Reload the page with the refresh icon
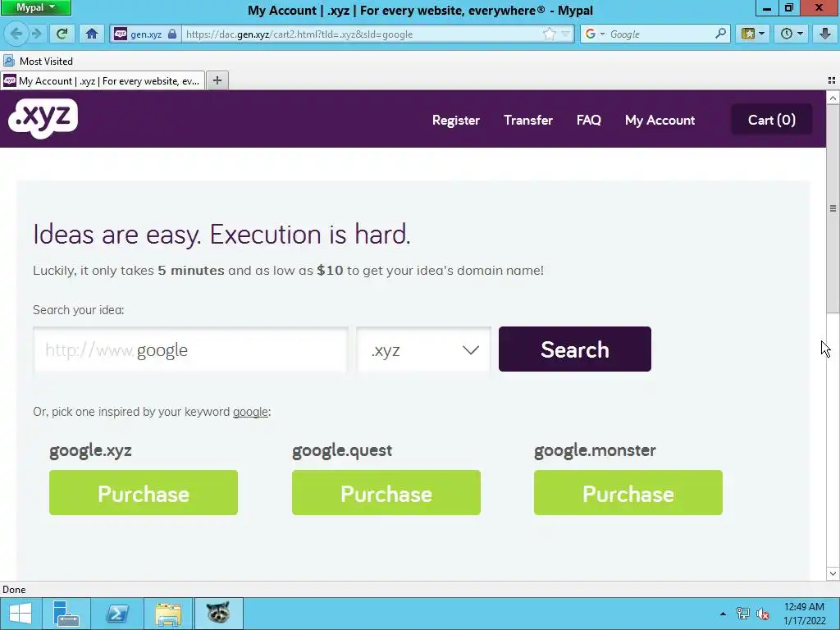This screenshot has height=630, width=840. (x=62, y=34)
